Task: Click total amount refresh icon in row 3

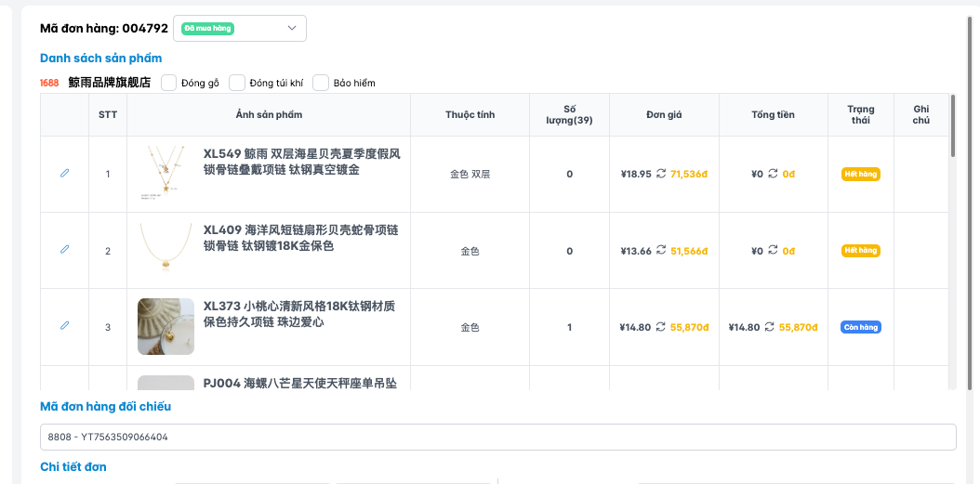Action: point(770,327)
